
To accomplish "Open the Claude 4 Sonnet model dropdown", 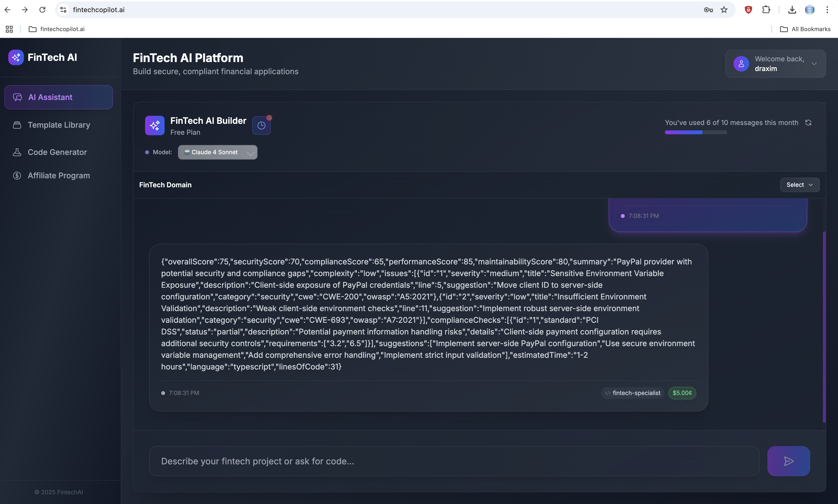I will pos(217,152).
